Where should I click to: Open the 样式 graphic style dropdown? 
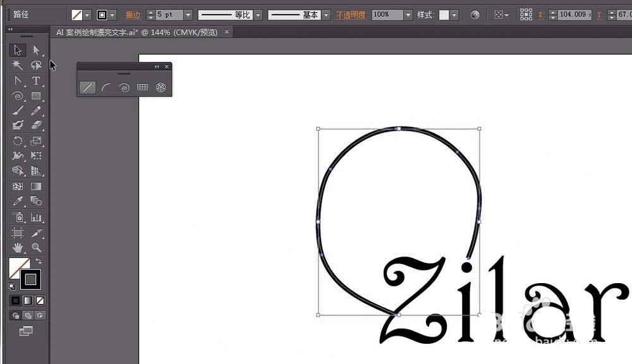tap(454, 15)
